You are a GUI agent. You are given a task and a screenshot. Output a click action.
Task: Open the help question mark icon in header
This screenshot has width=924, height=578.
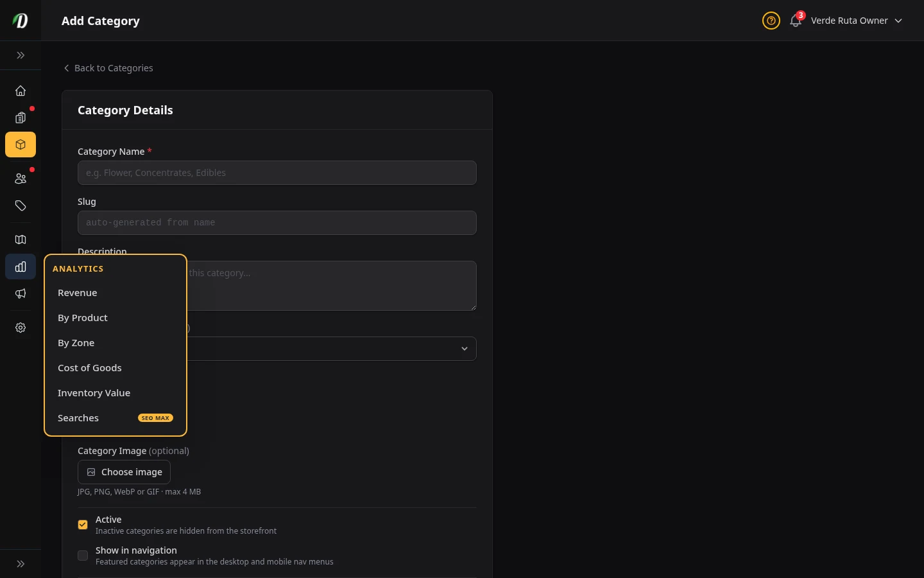point(771,21)
